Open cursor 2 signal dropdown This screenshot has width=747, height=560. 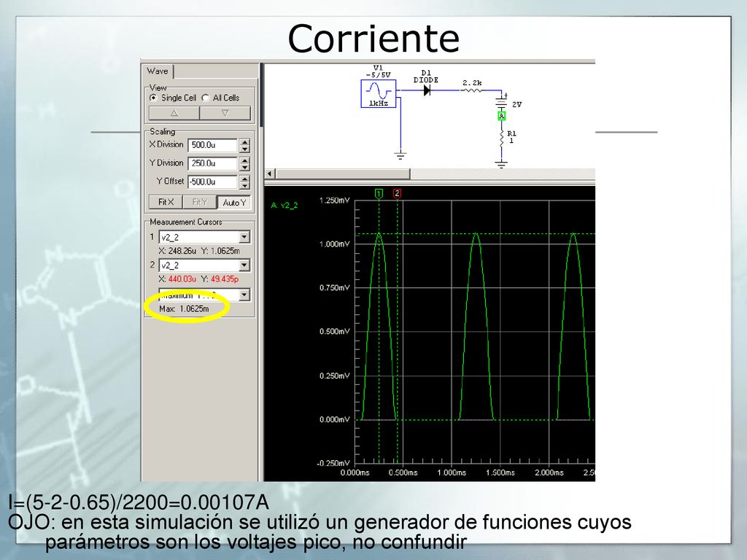[244, 265]
